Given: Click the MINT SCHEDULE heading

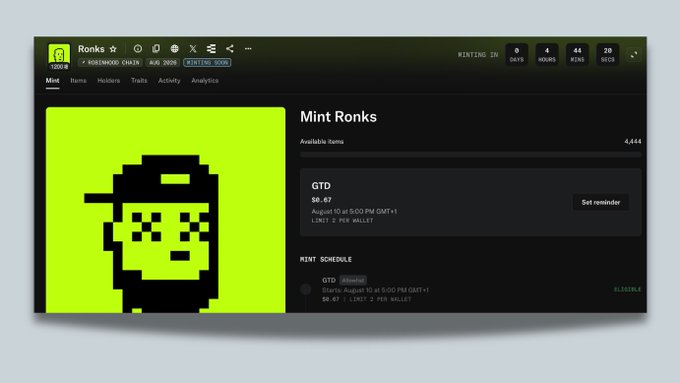Looking at the screenshot, I should (x=326, y=259).
